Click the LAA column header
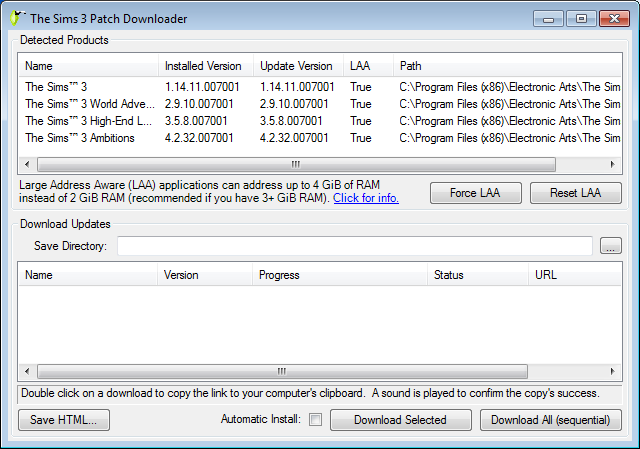Viewport: 640px width, 449px height. pyautogui.click(x=369, y=66)
